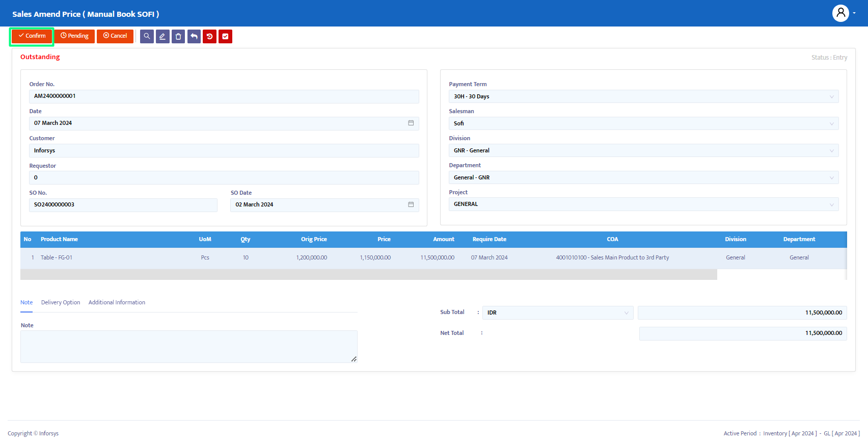The image size is (868, 442).
Task: Click the Outstanding heading
Action: pos(40,57)
